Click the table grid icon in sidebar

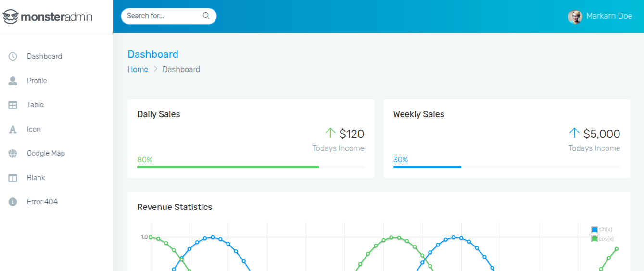(13, 105)
